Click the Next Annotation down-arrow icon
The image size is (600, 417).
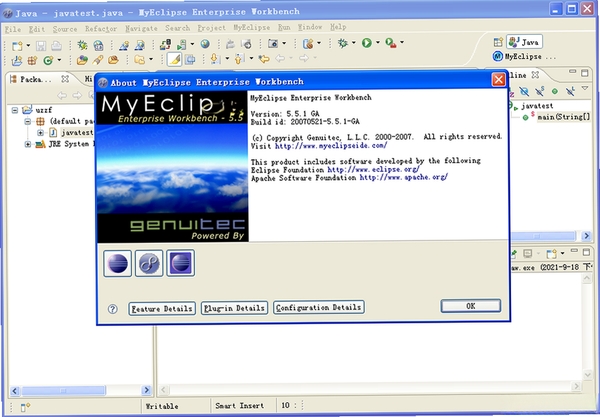[x=215, y=59]
